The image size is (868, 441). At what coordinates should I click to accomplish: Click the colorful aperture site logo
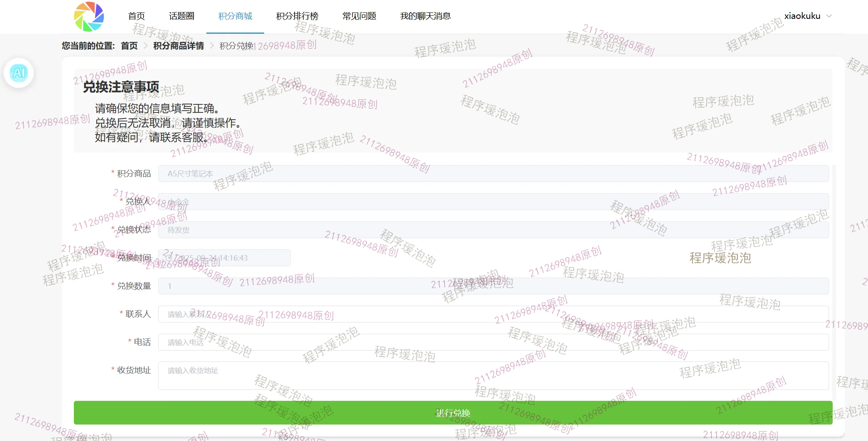tap(89, 16)
